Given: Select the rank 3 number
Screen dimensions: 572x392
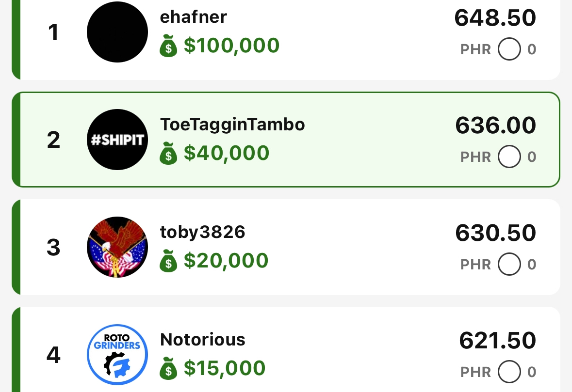Looking at the screenshot, I should [x=53, y=248].
